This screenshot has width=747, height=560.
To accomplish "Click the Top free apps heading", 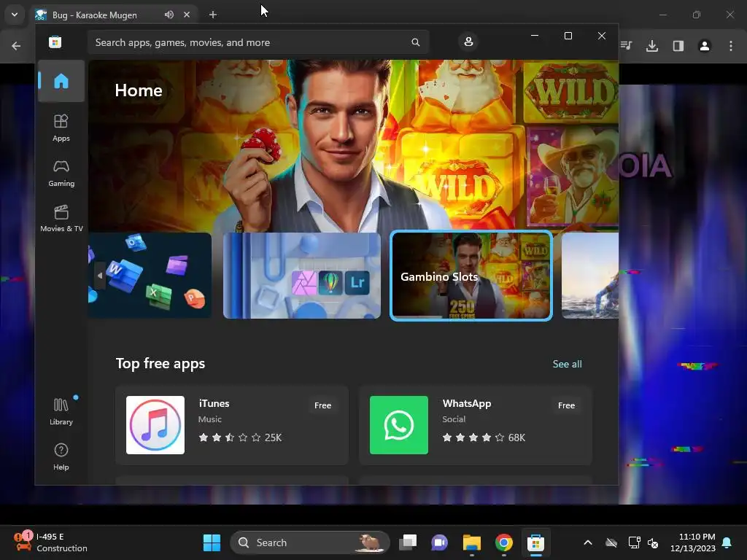I will 160,363.
